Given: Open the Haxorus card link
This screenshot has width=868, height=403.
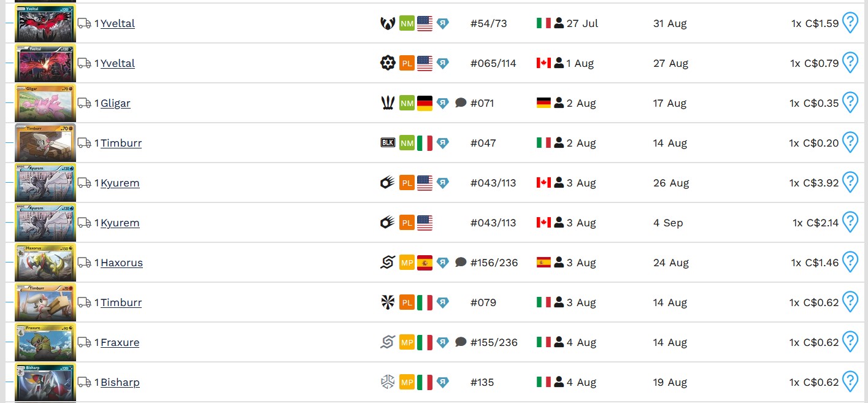Looking at the screenshot, I should 121,263.
